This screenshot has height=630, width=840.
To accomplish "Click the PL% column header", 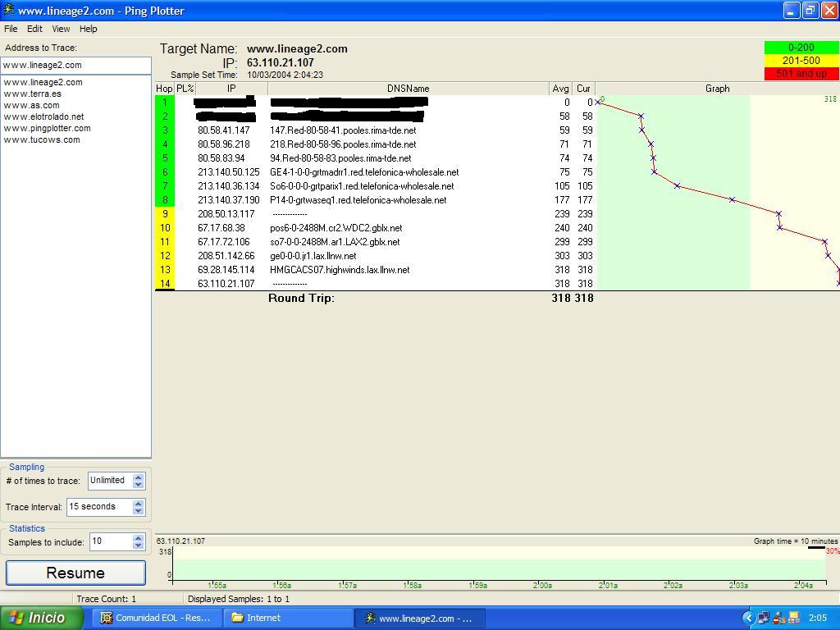I will click(x=185, y=89).
